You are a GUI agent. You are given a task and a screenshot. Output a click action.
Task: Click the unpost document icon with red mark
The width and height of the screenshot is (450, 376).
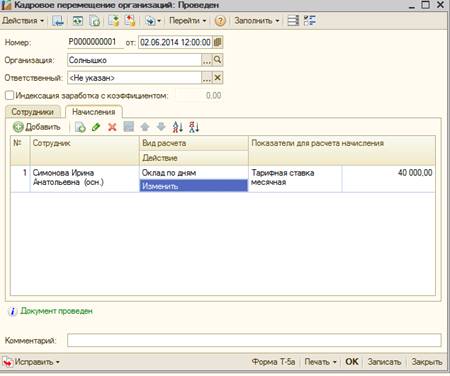[x=130, y=21]
